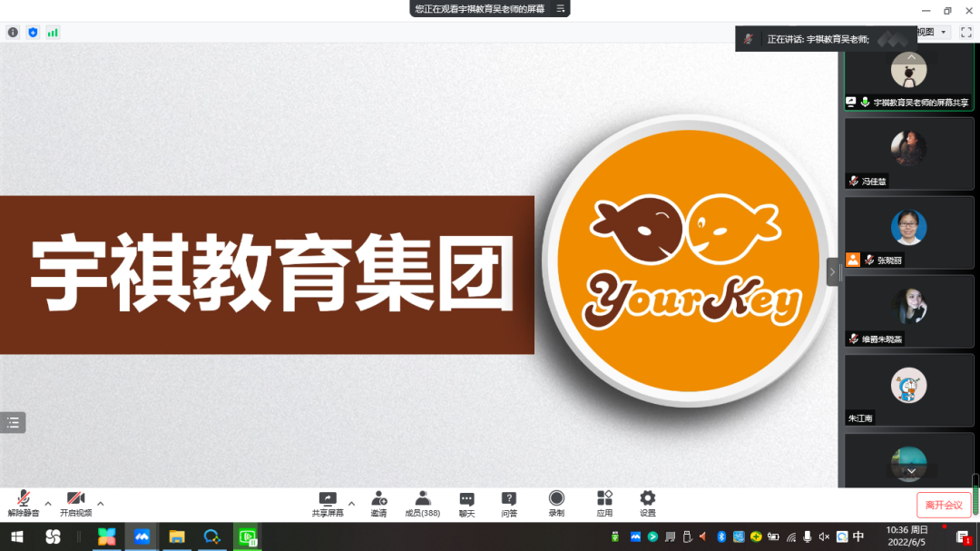Image resolution: width=980 pixels, height=551 pixels.
Task: Invite participants using the 邀请 icon
Action: [x=378, y=502]
